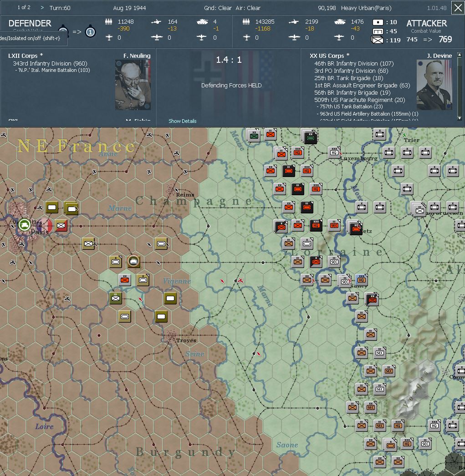Select the 56th BR Infantry Brigade entry
Viewport: 465px width, 476px height.
click(353, 92)
